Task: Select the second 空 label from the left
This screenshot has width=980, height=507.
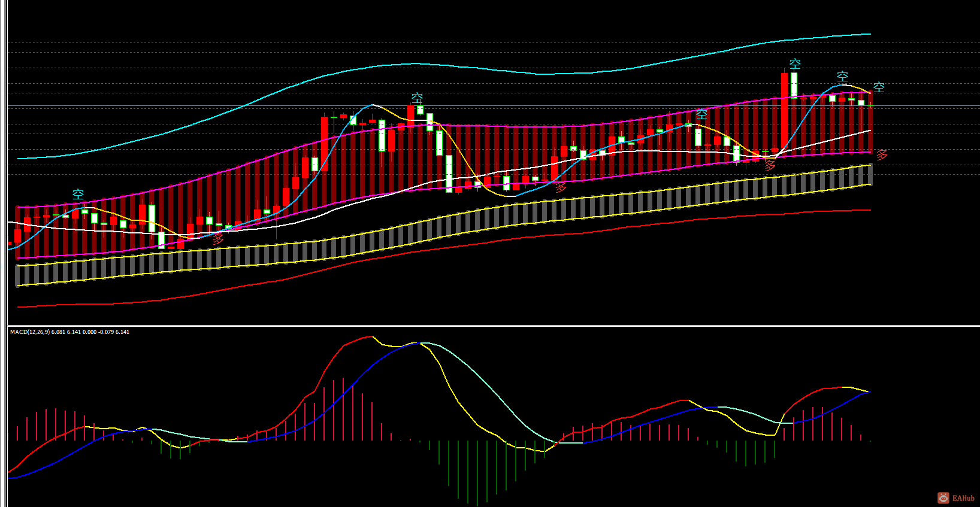Action: (x=417, y=98)
